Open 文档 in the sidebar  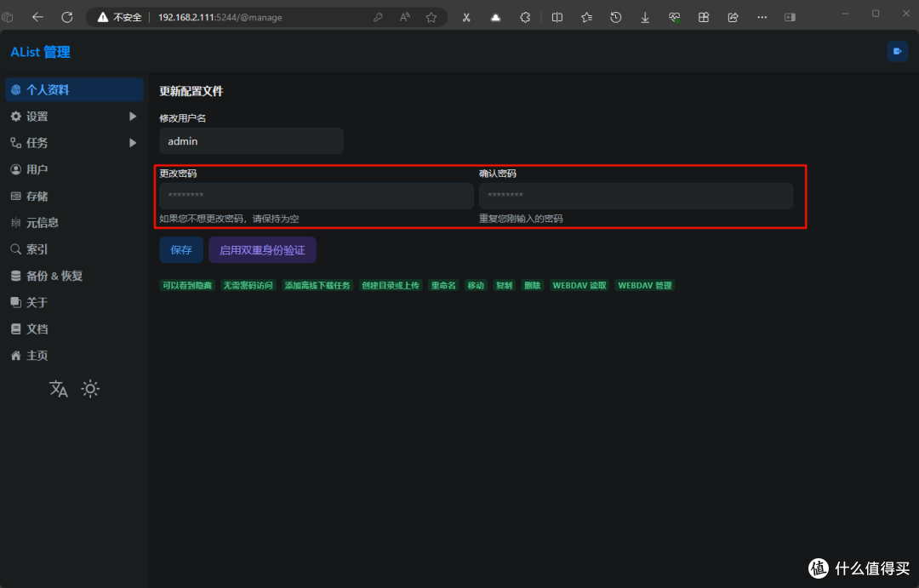[x=74, y=328]
